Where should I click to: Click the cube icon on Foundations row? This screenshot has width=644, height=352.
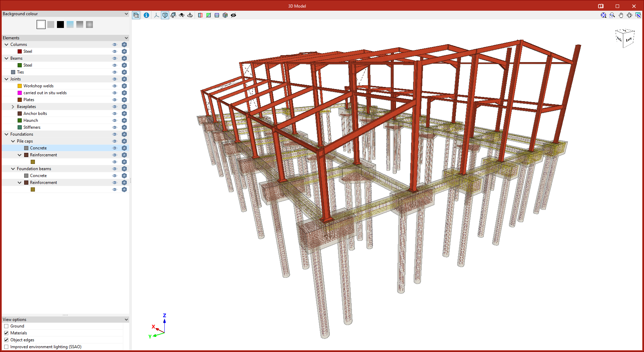tap(124, 134)
